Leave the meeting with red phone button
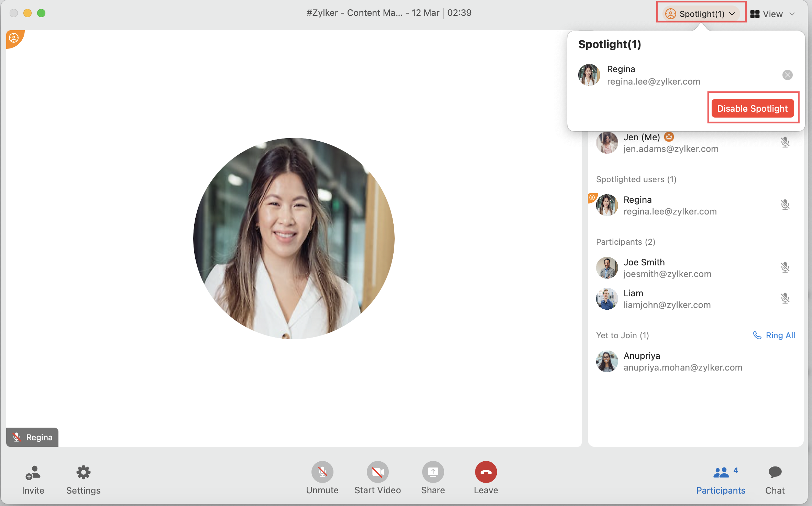Image resolution: width=812 pixels, height=506 pixels. 486,472
